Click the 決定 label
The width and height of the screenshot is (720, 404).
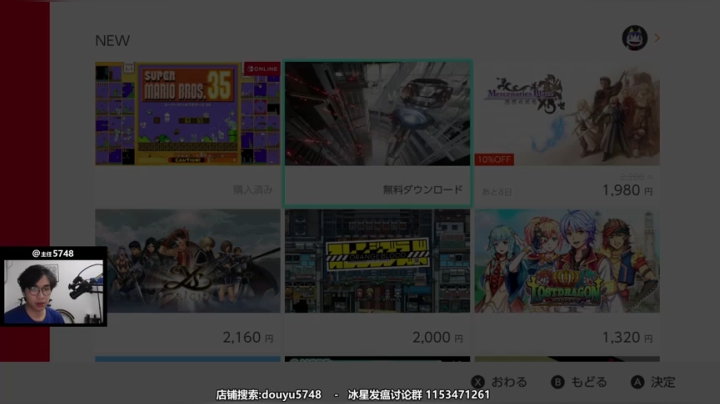[663, 382]
